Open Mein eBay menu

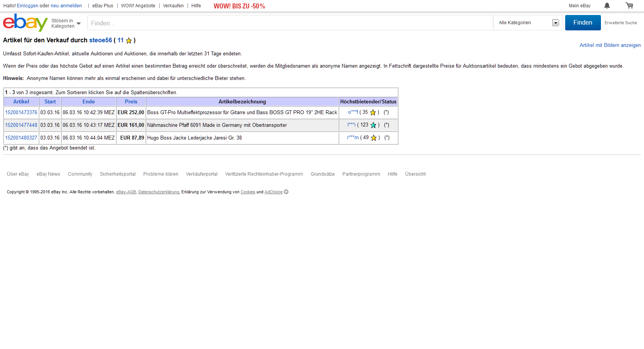point(579,6)
